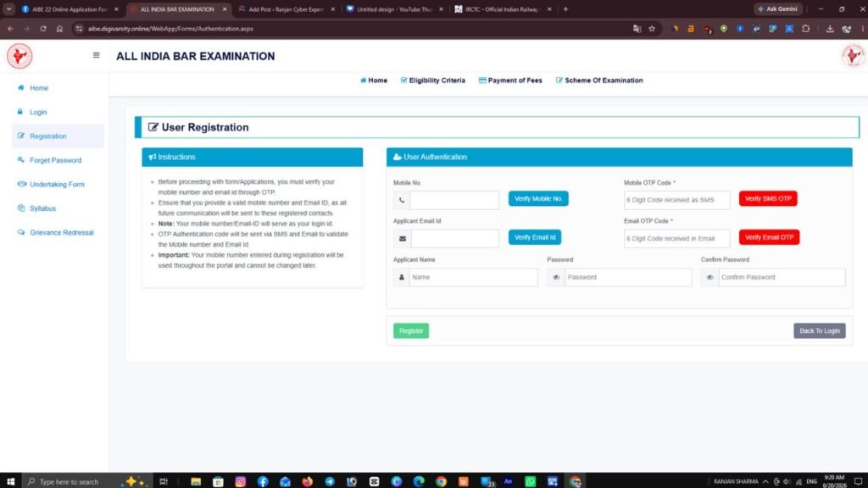Viewport: 868px width, 488px height.
Task: Reload the page
Action: point(42,29)
